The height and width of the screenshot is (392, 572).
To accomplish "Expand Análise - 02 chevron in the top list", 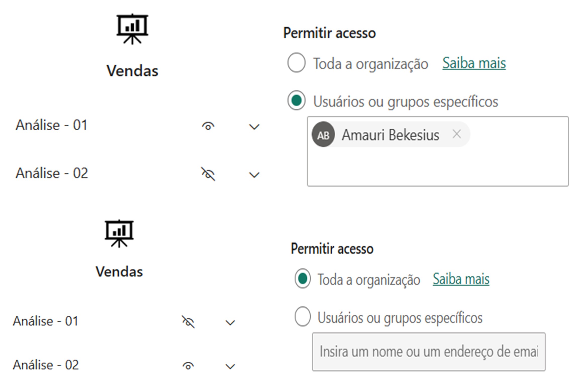I will pyautogui.click(x=254, y=175).
